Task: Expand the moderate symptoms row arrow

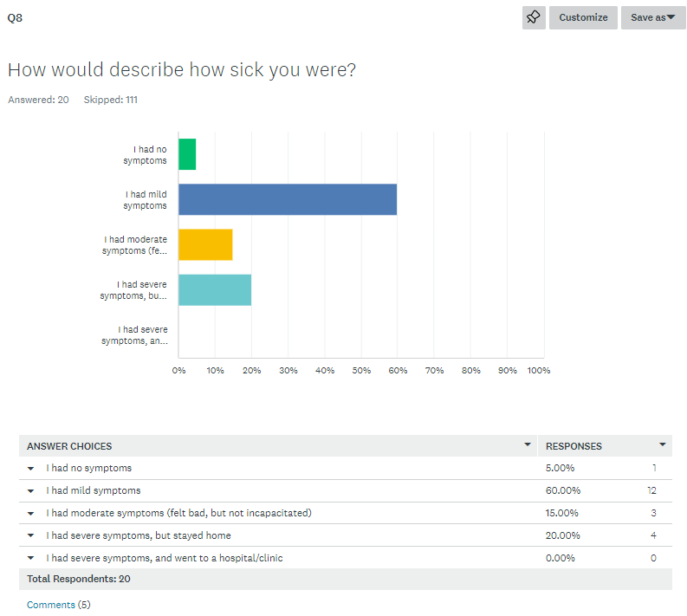Action: (x=30, y=514)
